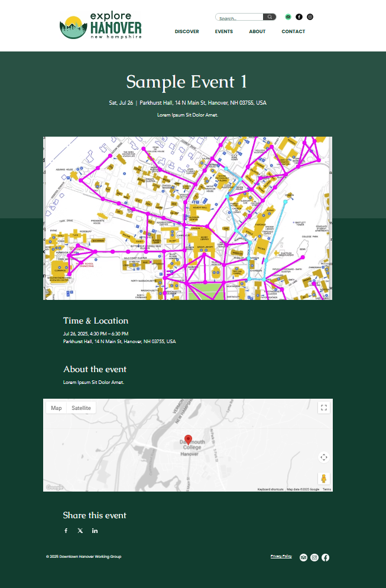The image size is (386, 588).
Task: Open footer Facebook icon
Action: (x=325, y=558)
